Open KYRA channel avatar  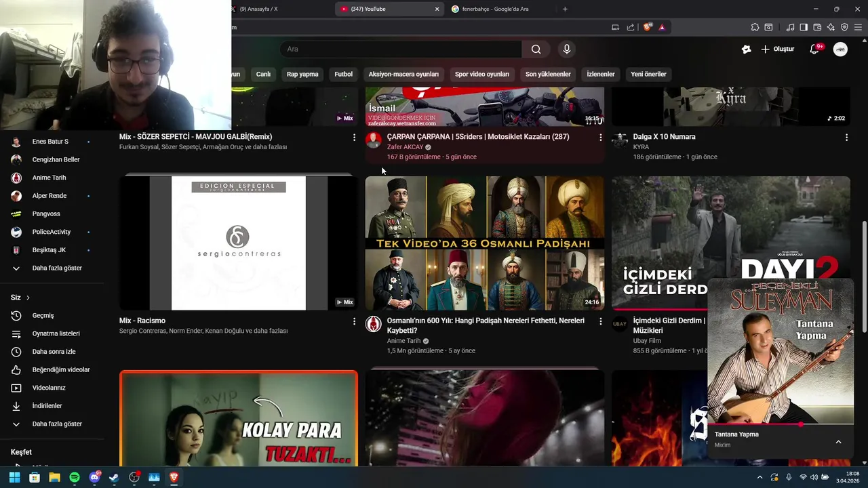pyautogui.click(x=620, y=140)
